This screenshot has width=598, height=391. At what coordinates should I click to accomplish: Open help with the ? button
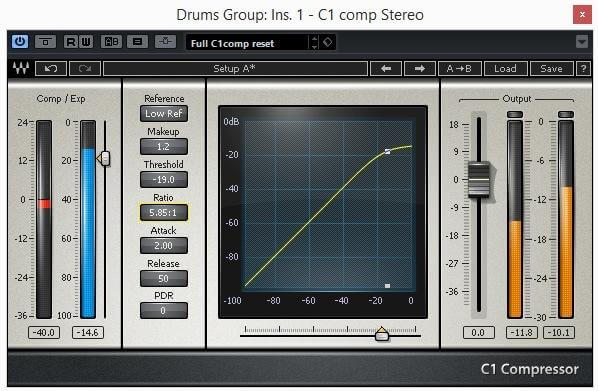pyautogui.click(x=583, y=69)
